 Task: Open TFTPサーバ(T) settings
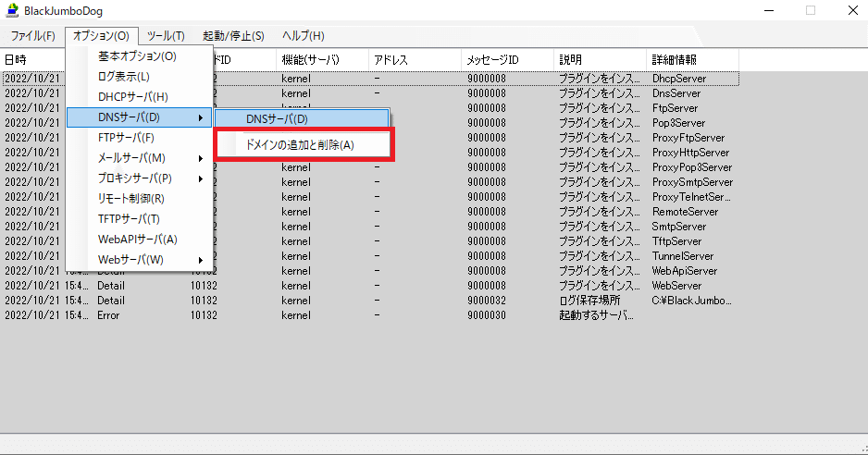point(139,219)
